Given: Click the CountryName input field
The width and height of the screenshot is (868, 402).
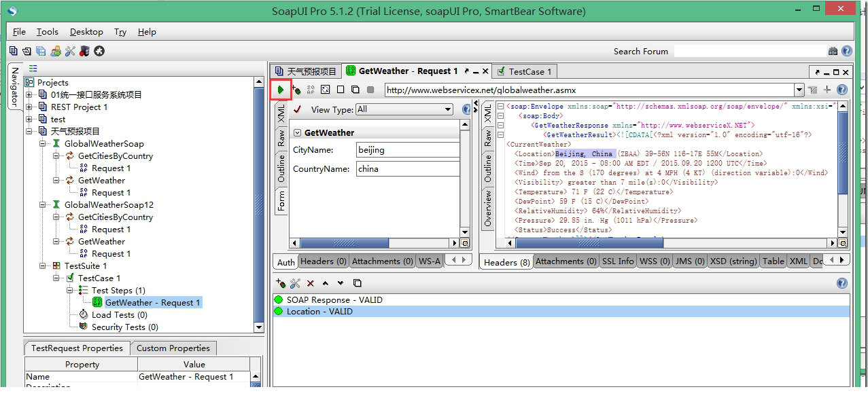Looking at the screenshot, I should click(408, 169).
